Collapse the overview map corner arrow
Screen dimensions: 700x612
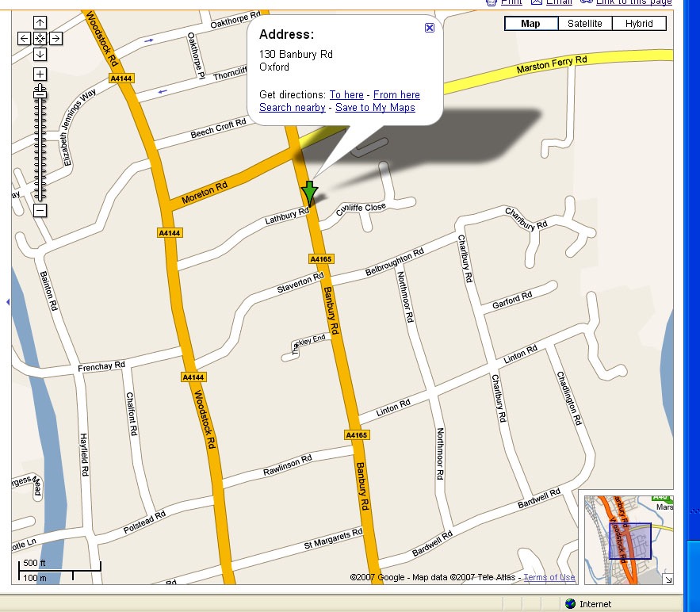point(667,579)
